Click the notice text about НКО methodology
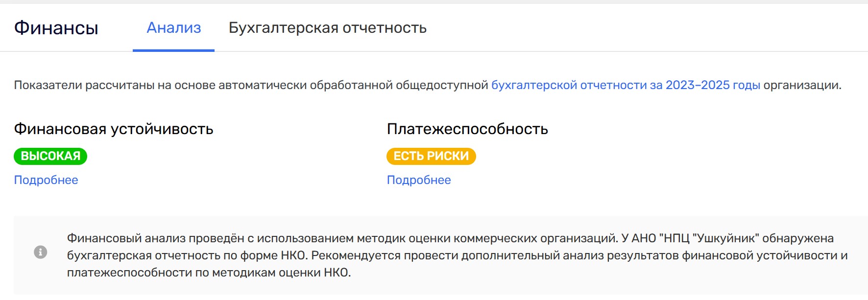868x300 pixels. (458, 255)
